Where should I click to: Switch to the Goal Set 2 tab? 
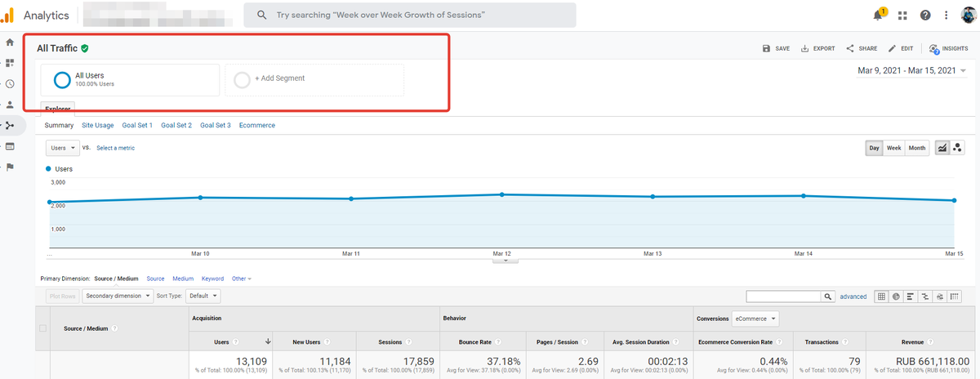coord(176,125)
